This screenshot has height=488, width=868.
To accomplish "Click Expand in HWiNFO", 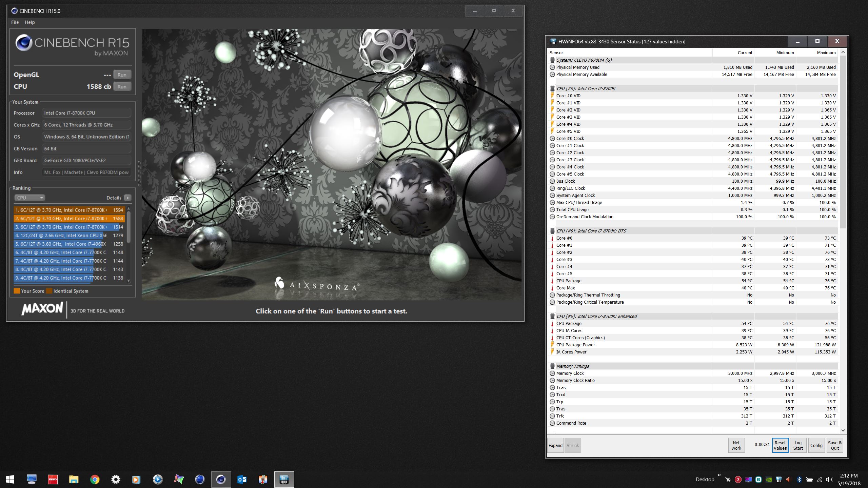I will [555, 445].
